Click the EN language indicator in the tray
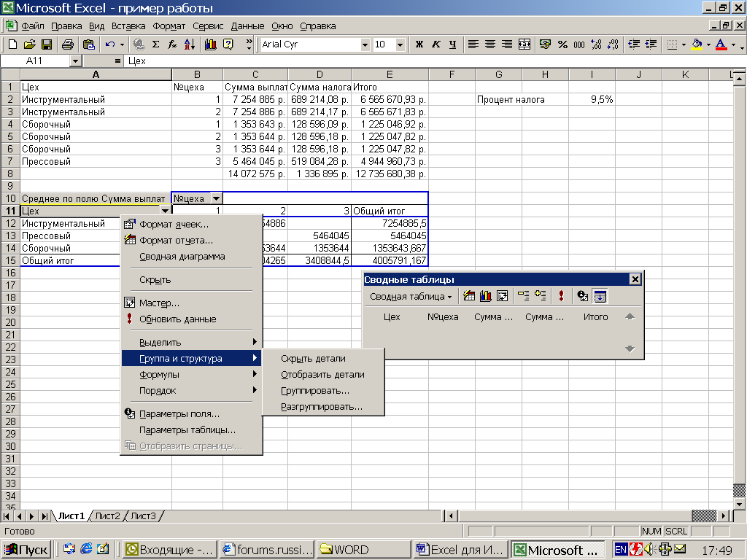Viewport: 747px width, 560px height. [x=621, y=550]
